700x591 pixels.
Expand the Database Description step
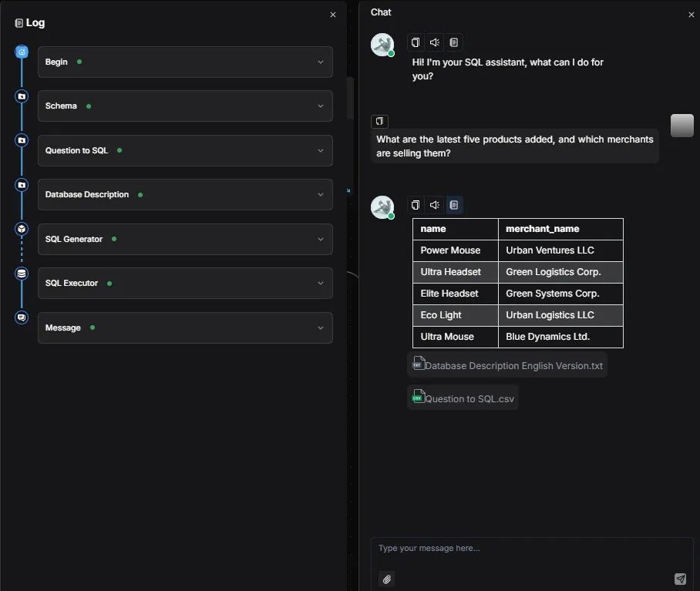pyautogui.click(x=185, y=194)
